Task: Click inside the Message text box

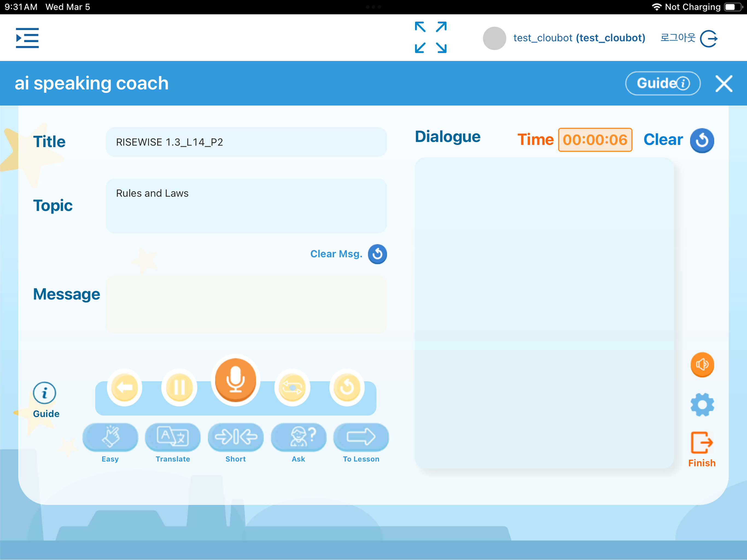Action: point(246,304)
